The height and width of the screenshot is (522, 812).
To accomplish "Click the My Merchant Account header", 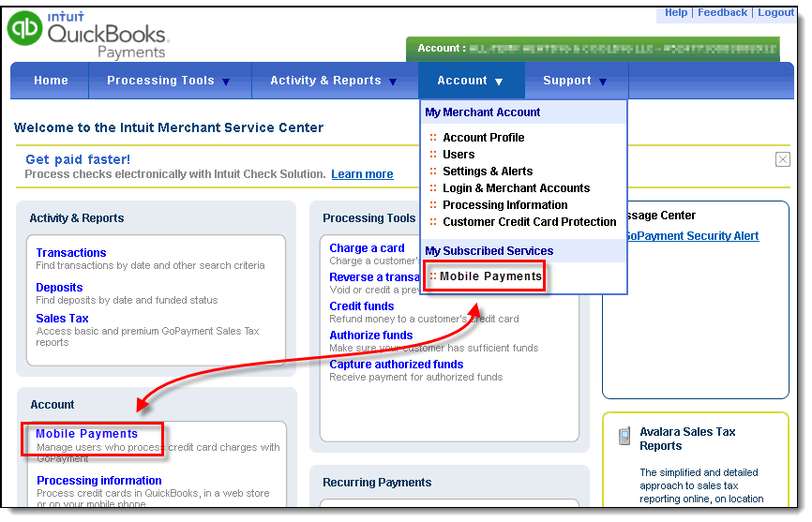I will pos(482,112).
